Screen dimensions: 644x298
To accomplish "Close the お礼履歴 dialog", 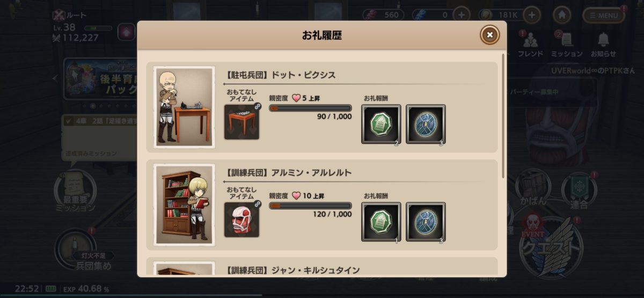I will [x=489, y=35].
